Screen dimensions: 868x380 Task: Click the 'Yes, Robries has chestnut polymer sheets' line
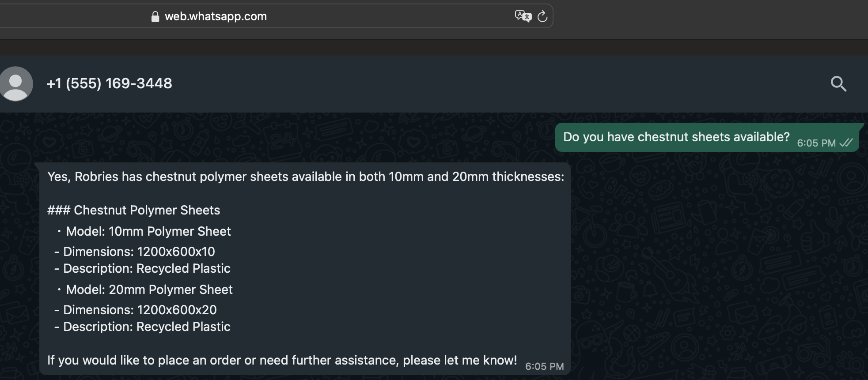tap(306, 177)
